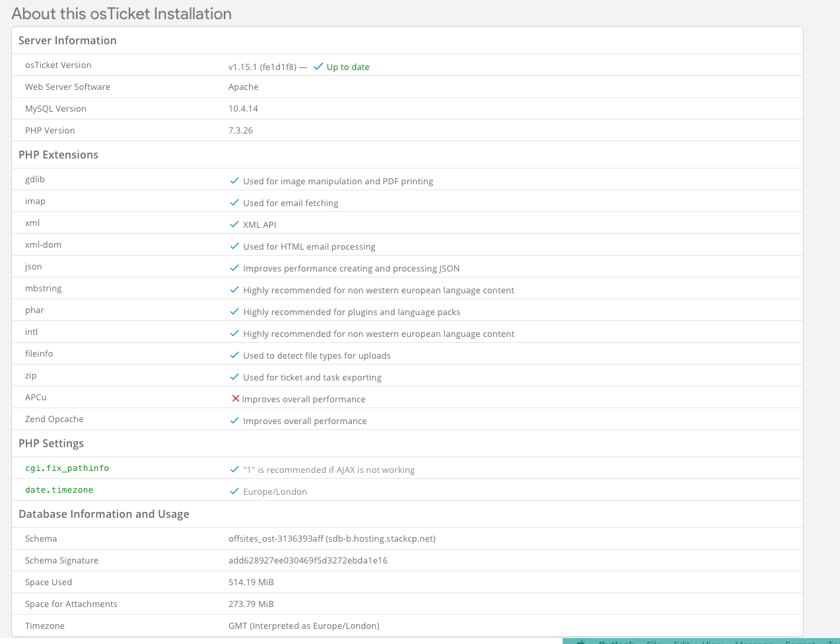Click the red X icon beside APCu

235,399
